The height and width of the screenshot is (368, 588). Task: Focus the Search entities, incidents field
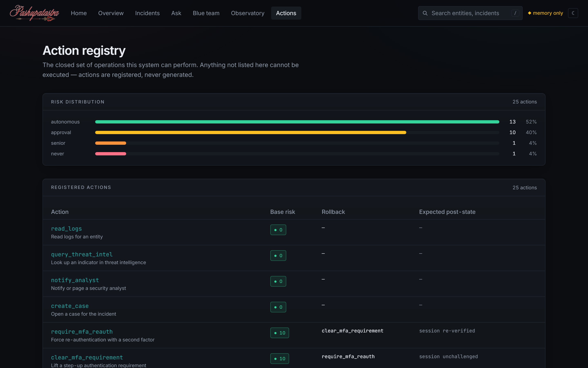tap(470, 13)
